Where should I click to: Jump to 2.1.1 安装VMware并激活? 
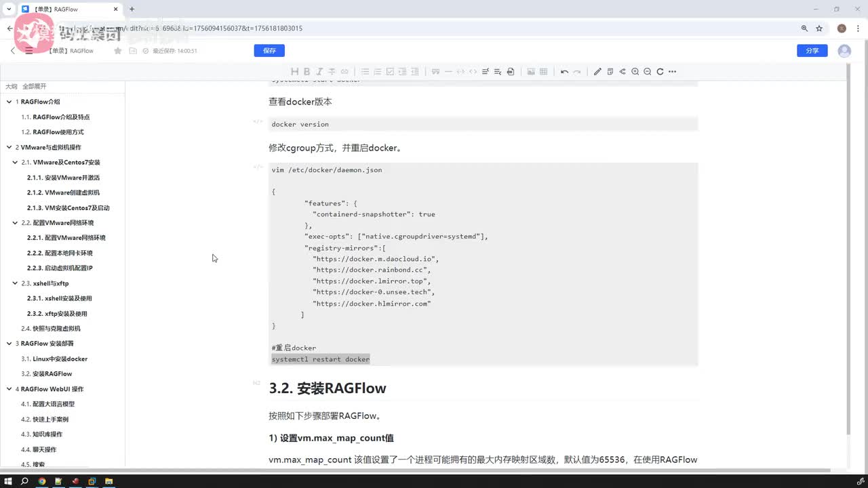pyautogui.click(x=63, y=178)
